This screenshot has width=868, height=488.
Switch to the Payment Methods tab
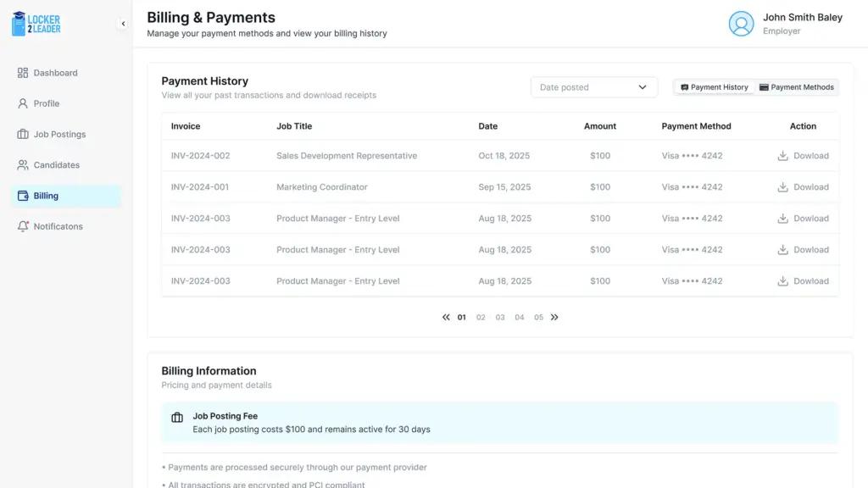(x=796, y=87)
